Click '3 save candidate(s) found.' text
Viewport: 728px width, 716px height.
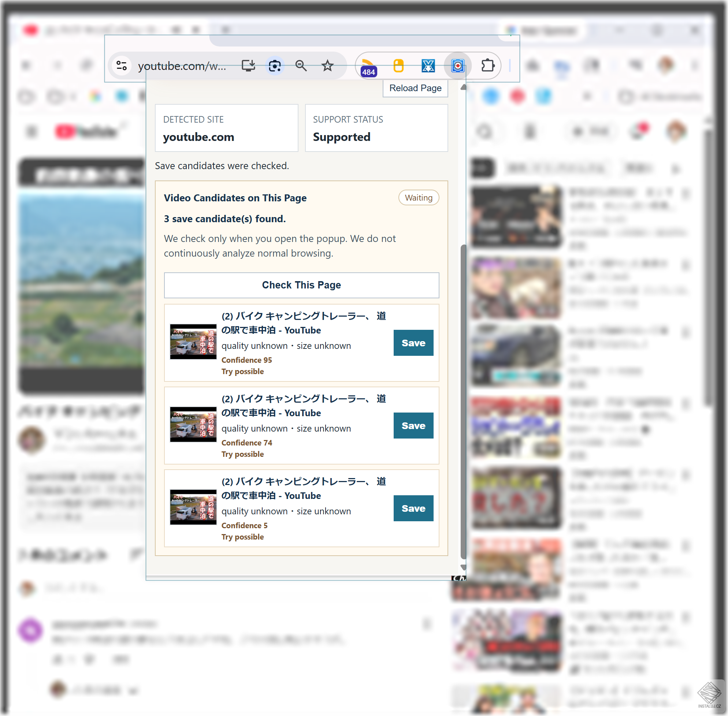[224, 219]
